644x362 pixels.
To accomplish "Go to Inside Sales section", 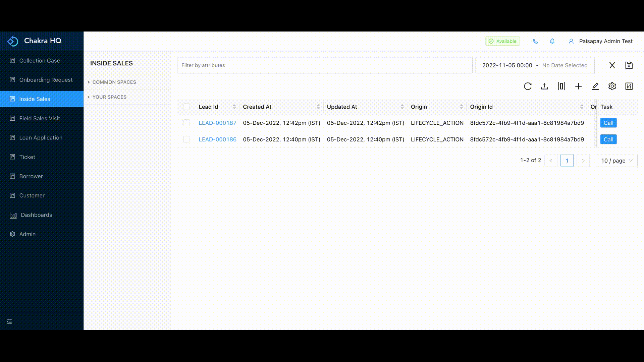I will tap(34, 99).
